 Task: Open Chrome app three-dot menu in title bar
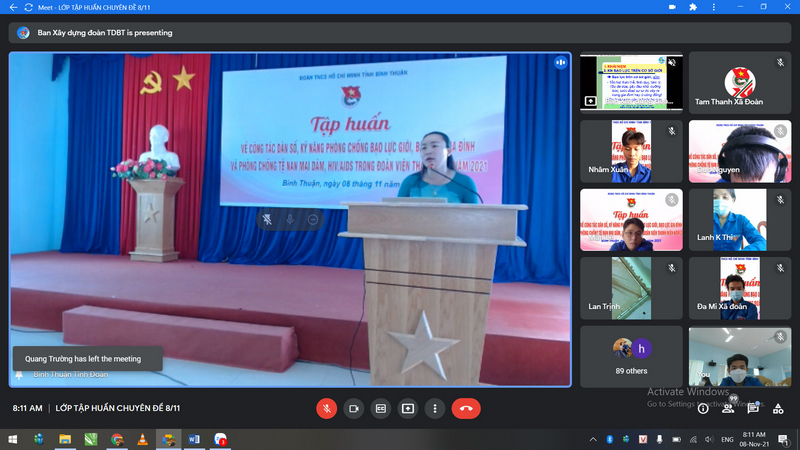(714, 8)
